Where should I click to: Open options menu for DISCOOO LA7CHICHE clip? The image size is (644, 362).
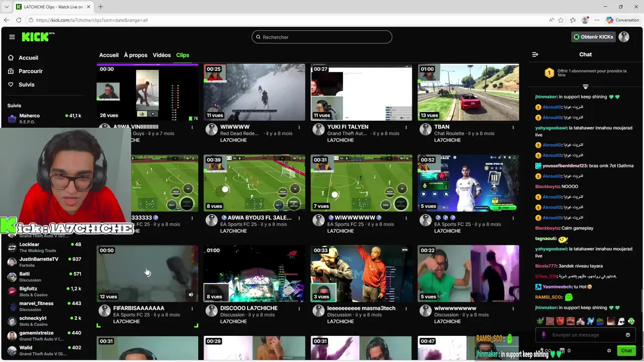pyautogui.click(x=299, y=309)
